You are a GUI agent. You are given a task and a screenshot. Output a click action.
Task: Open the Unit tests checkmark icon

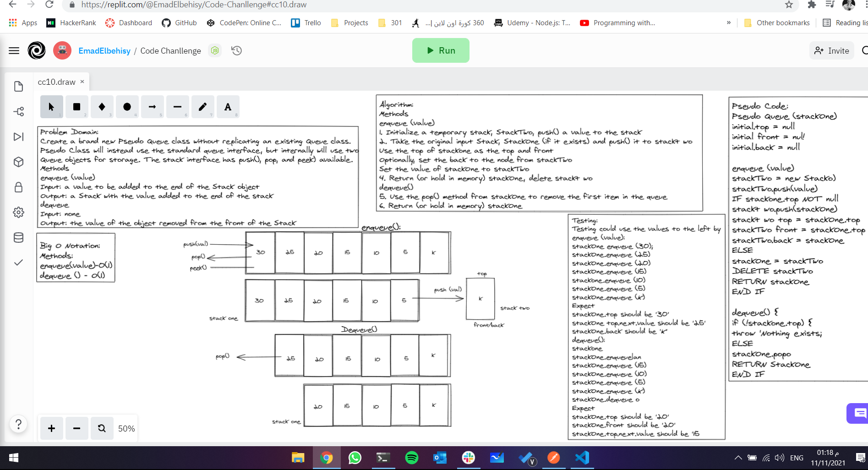pos(18,262)
